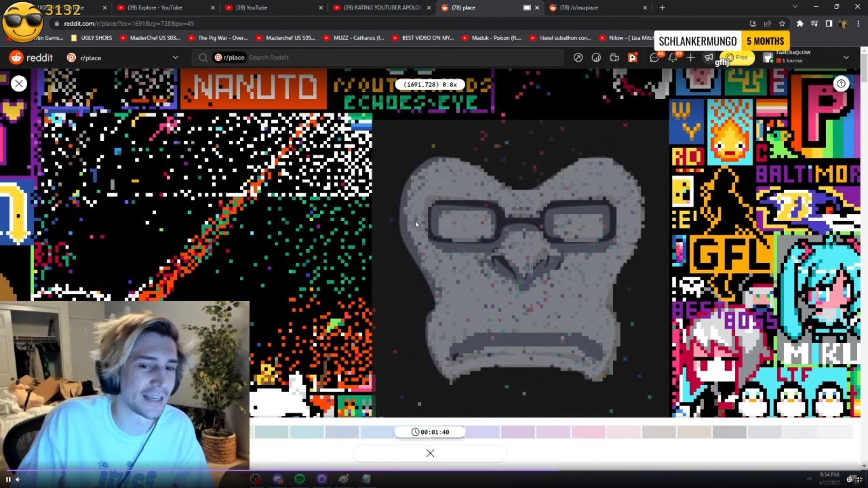The height and width of the screenshot is (488, 868).
Task: Open the literal subathon con bookmark
Action: (x=561, y=38)
